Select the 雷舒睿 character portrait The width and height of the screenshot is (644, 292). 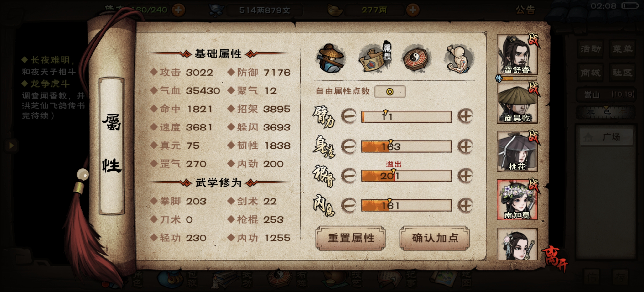point(517,54)
